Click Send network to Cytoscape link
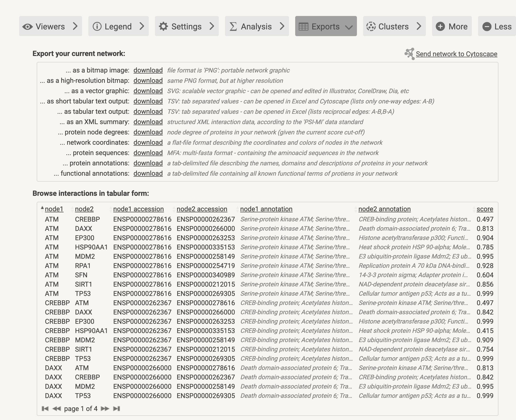Image resolution: width=516 pixels, height=420 pixels. tap(456, 54)
